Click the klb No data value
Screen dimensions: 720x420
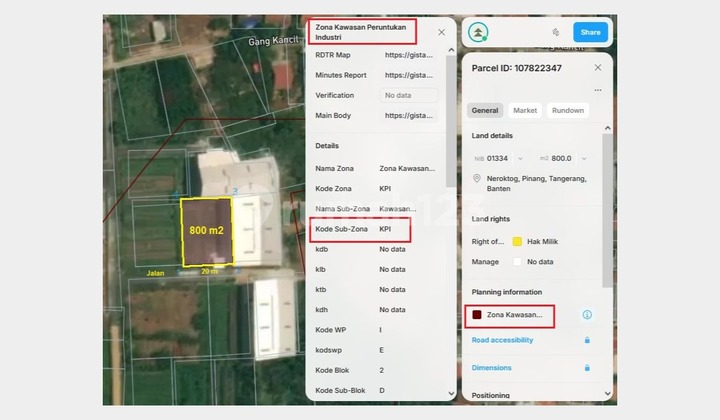[392, 269]
